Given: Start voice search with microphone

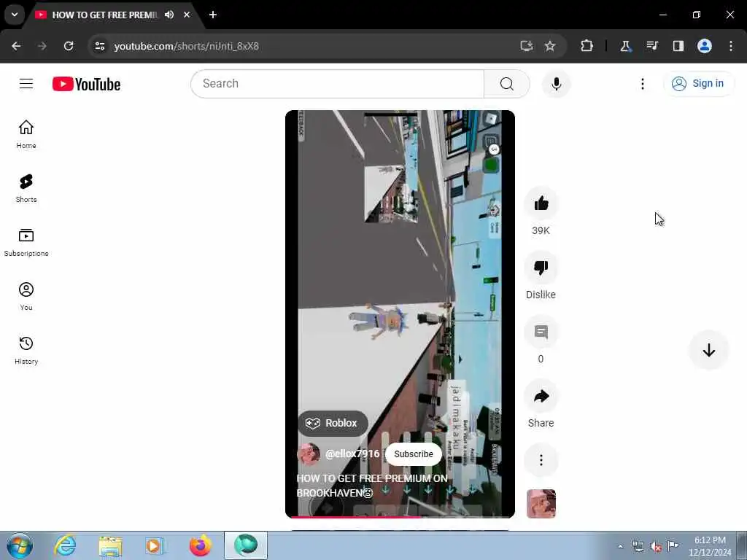Looking at the screenshot, I should [556, 84].
